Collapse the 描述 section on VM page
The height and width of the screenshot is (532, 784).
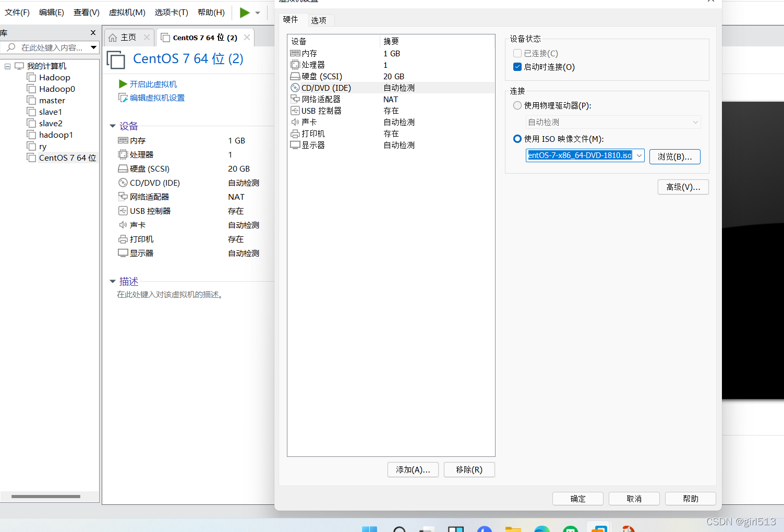(112, 282)
